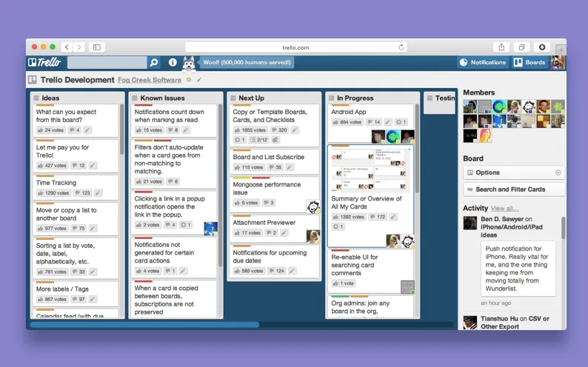Click Tianshuo Hu name in Activity
Screen dimensions: 588x367
(499, 319)
